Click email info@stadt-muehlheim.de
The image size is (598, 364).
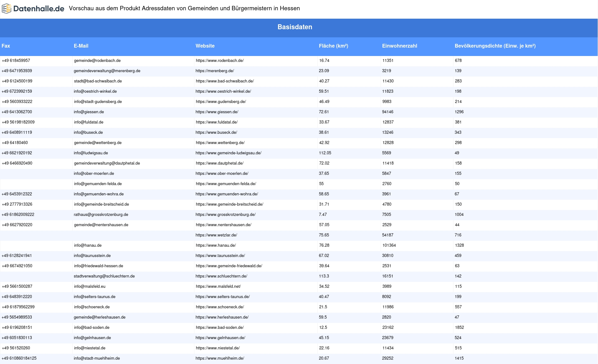97,358
